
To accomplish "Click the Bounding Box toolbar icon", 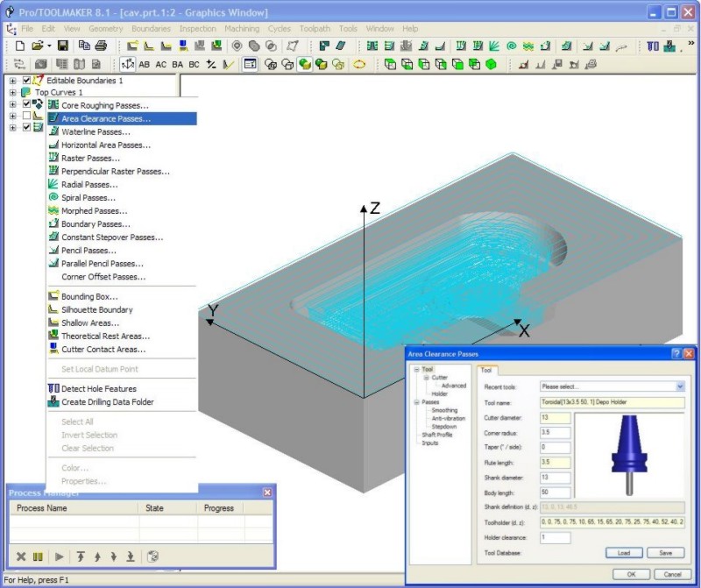I will coord(132,46).
